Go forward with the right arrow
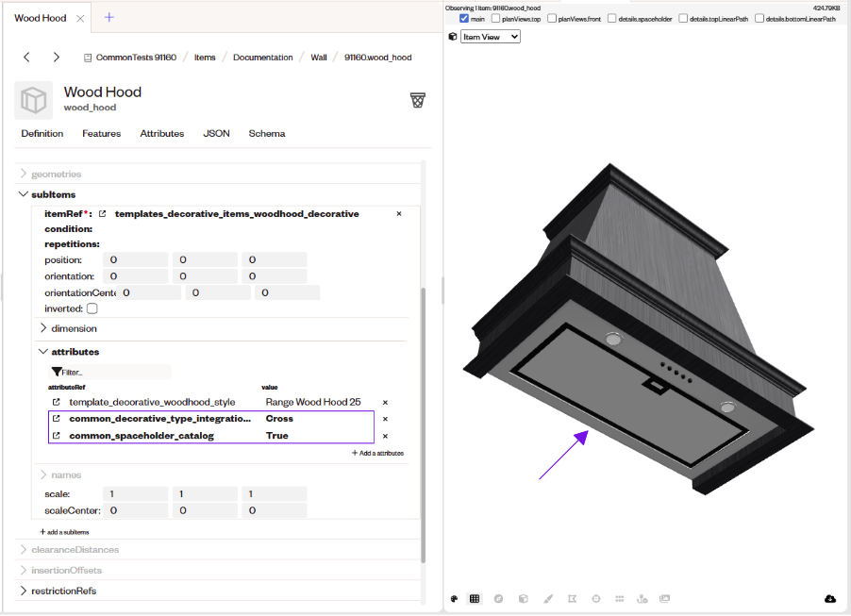Viewport: 851px width, 616px height. (x=56, y=57)
